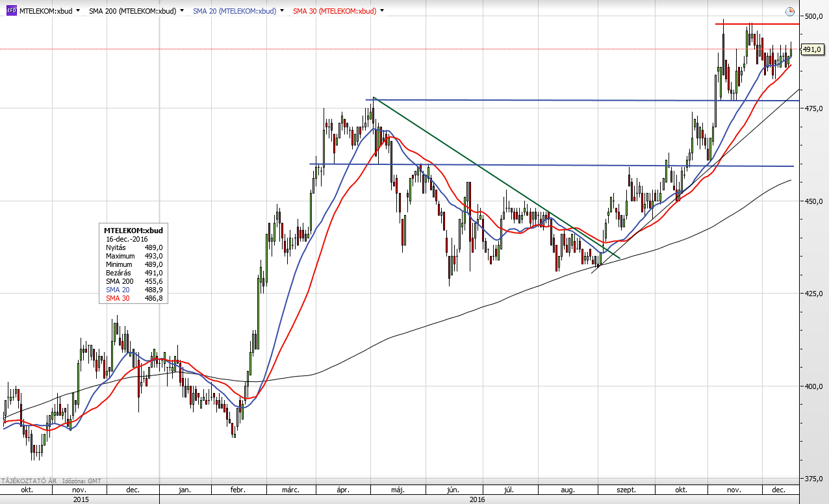Click the szept. month label on timeline
The width and height of the screenshot is (829, 504).
(626, 490)
